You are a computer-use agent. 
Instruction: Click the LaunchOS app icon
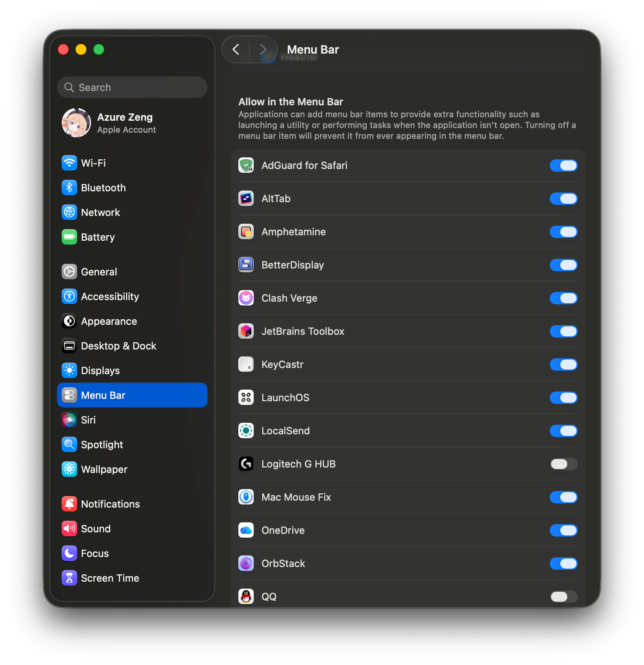pyautogui.click(x=246, y=398)
